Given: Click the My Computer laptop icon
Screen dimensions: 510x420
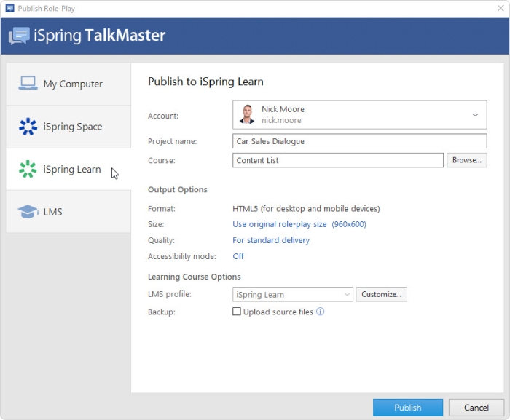Looking at the screenshot, I should (28, 83).
